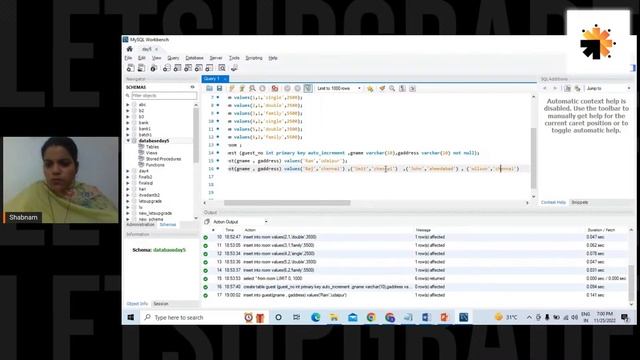Save the script with disk icon
640x360 pixels.
coord(219,89)
